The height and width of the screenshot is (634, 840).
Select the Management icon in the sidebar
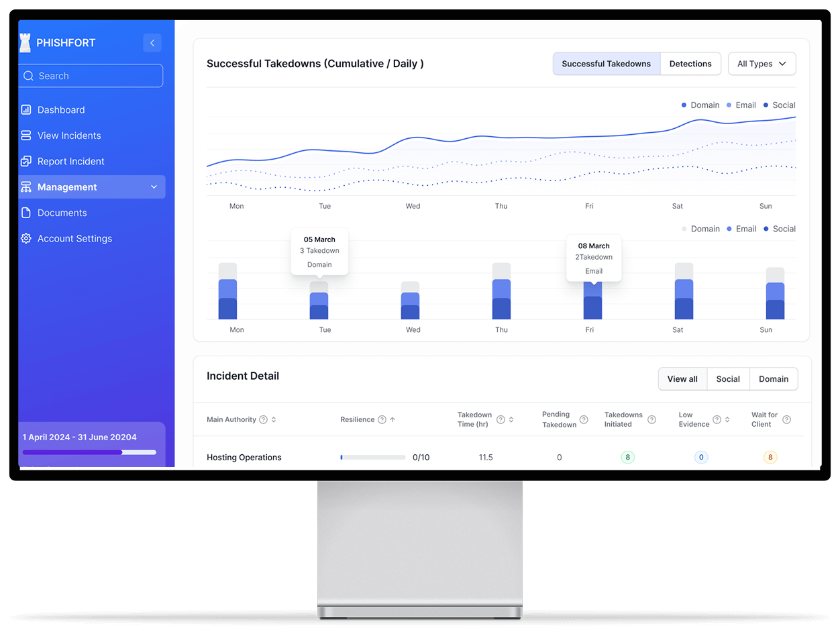coord(25,187)
